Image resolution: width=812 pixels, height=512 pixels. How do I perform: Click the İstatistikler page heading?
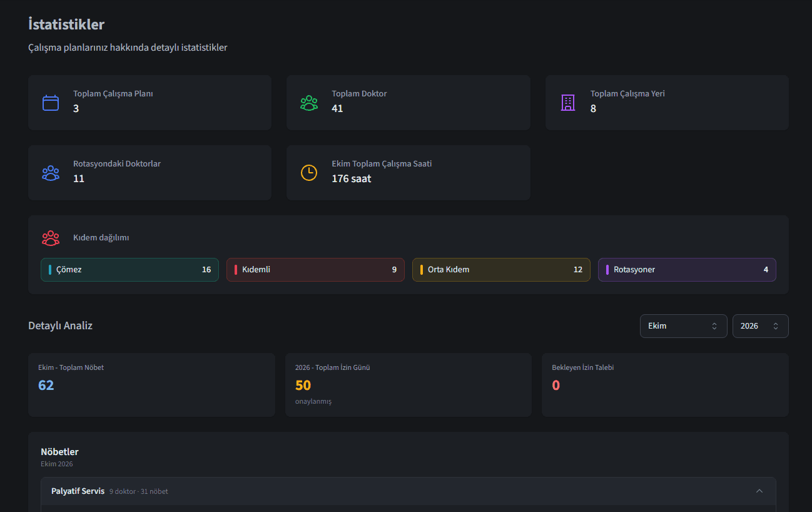click(66, 24)
